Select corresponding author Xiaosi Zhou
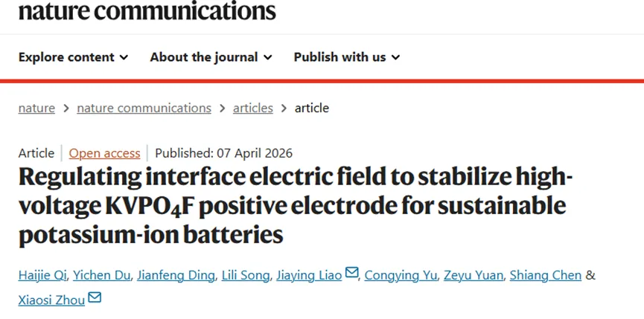 (51, 300)
